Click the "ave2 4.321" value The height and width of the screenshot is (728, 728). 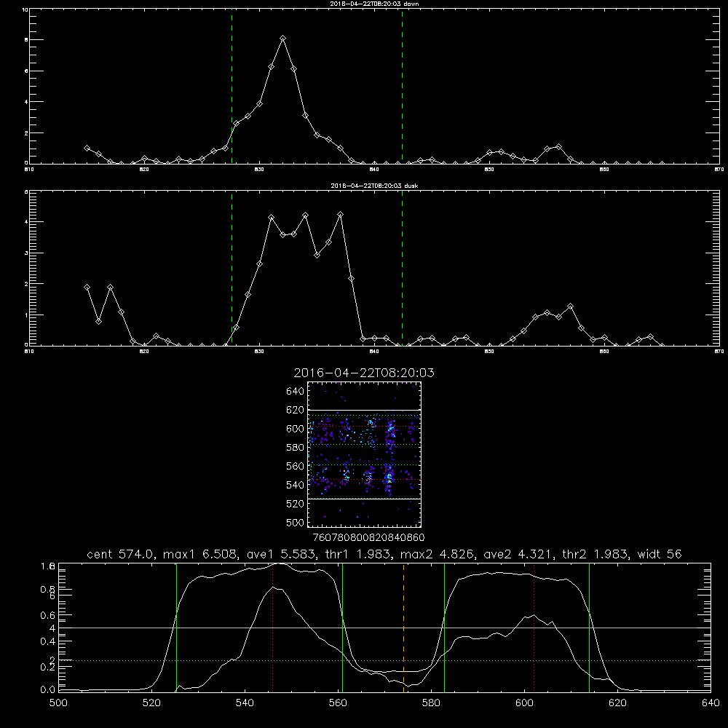coord(519,554)
